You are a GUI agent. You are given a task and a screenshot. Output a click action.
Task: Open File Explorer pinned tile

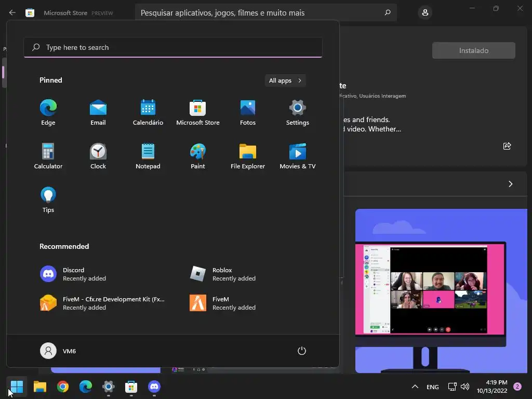pyautogui.click(x=248, y=156)
